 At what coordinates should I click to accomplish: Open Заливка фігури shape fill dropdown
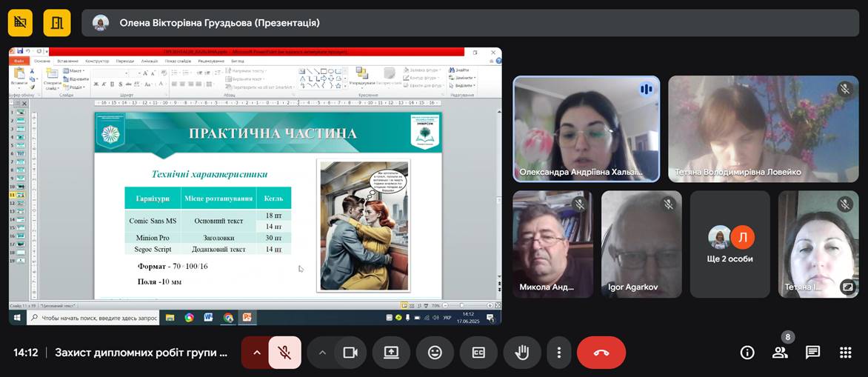point(422,70)
